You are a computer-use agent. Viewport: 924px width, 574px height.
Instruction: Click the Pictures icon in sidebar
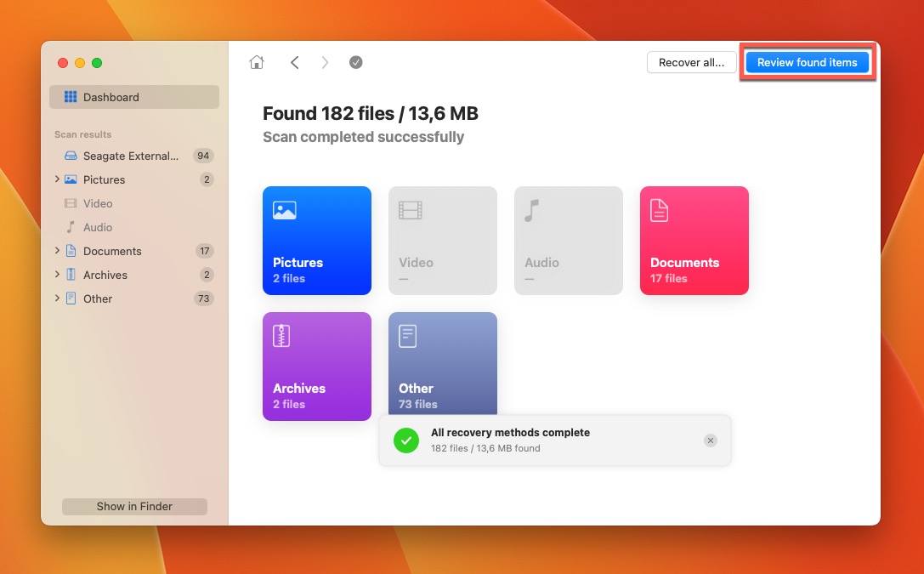pos(71,179)
